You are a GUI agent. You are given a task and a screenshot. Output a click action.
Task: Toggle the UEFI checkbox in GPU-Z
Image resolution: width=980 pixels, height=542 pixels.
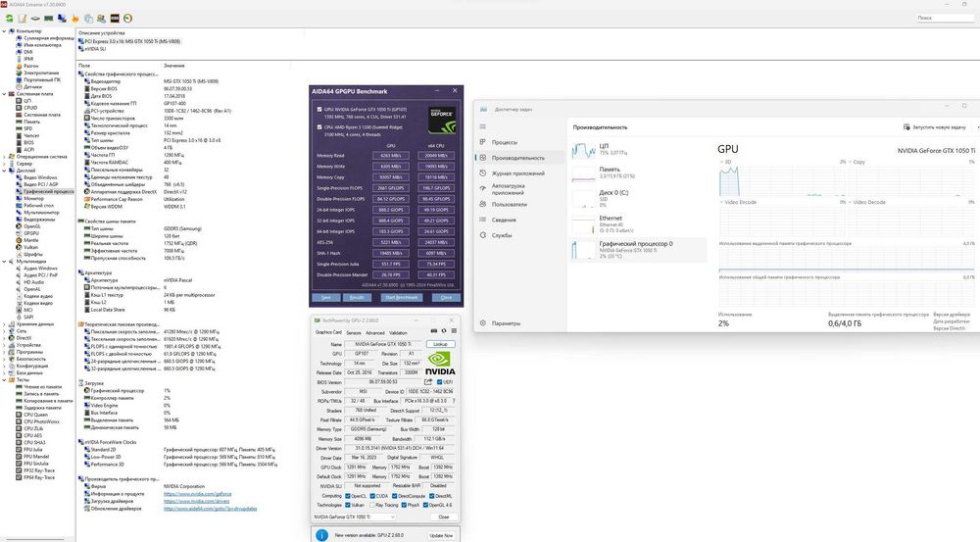[439, 382]
